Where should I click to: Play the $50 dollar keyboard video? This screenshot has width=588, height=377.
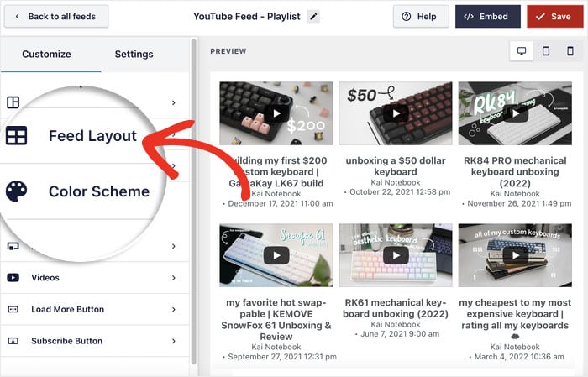[396, 113]
